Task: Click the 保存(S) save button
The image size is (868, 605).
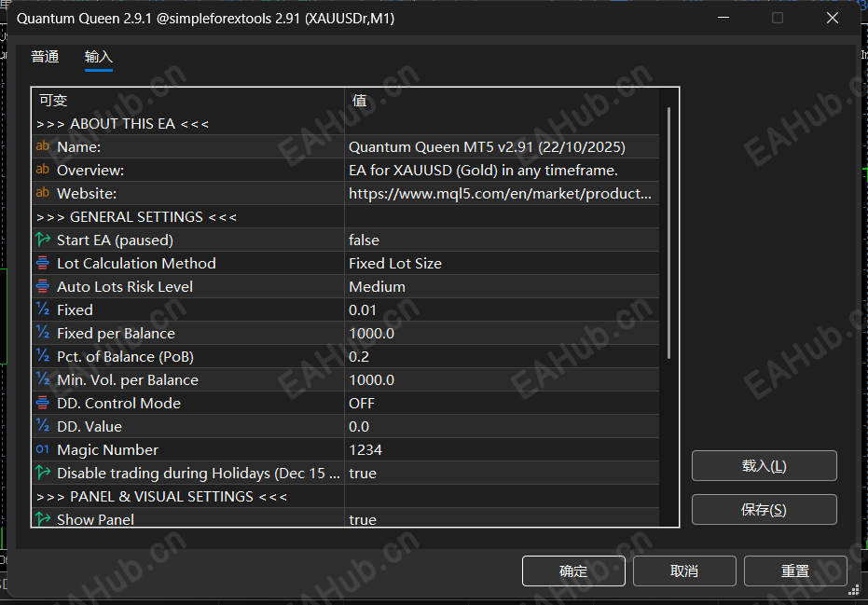Action: click(764, 509)
